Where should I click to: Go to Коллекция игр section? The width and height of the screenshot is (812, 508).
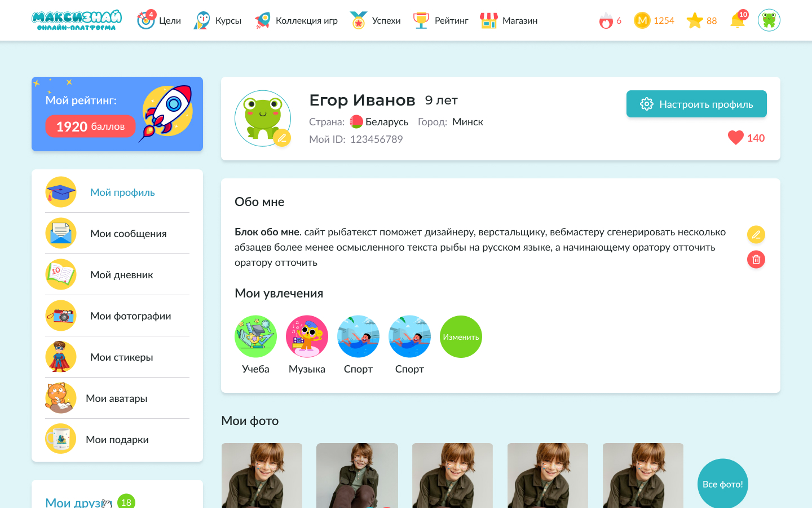pos(296,20)
